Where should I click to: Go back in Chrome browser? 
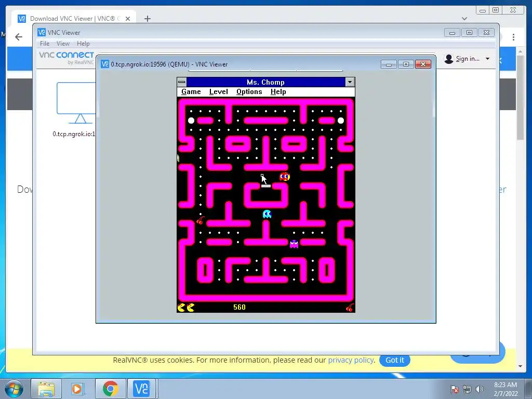[x=19, y=37]
